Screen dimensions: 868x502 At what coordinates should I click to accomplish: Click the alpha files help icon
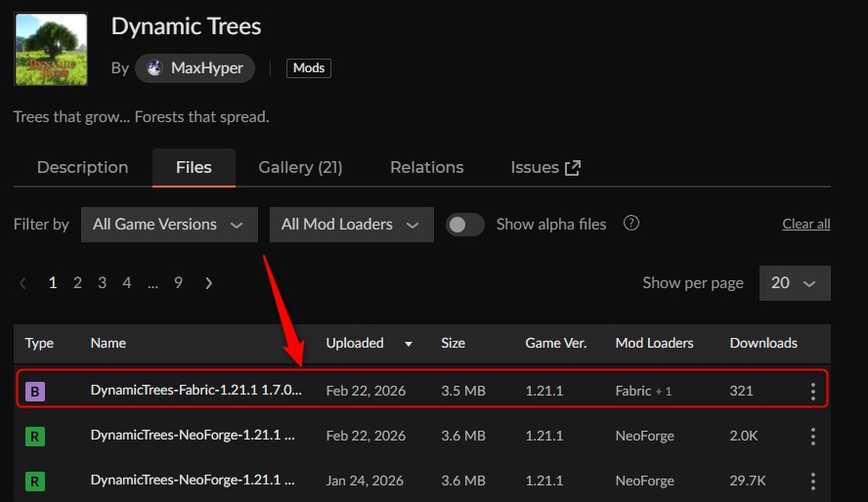pos(631,223)
